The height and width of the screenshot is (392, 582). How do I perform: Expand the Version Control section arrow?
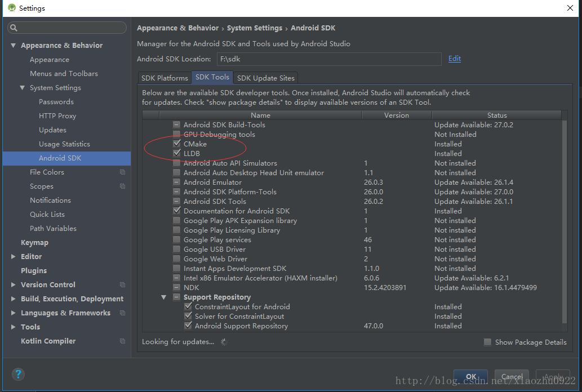pyautogui.click(x=14, y=285)
